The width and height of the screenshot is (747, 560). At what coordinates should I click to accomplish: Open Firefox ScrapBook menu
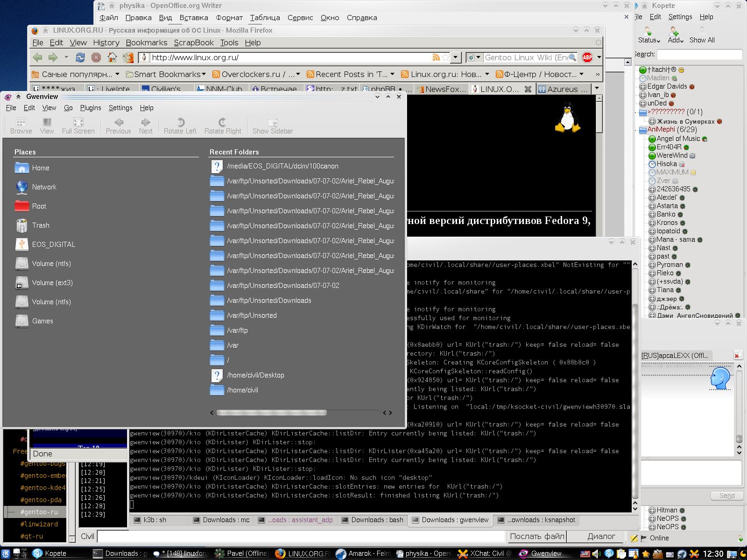(x=194, y=42)
